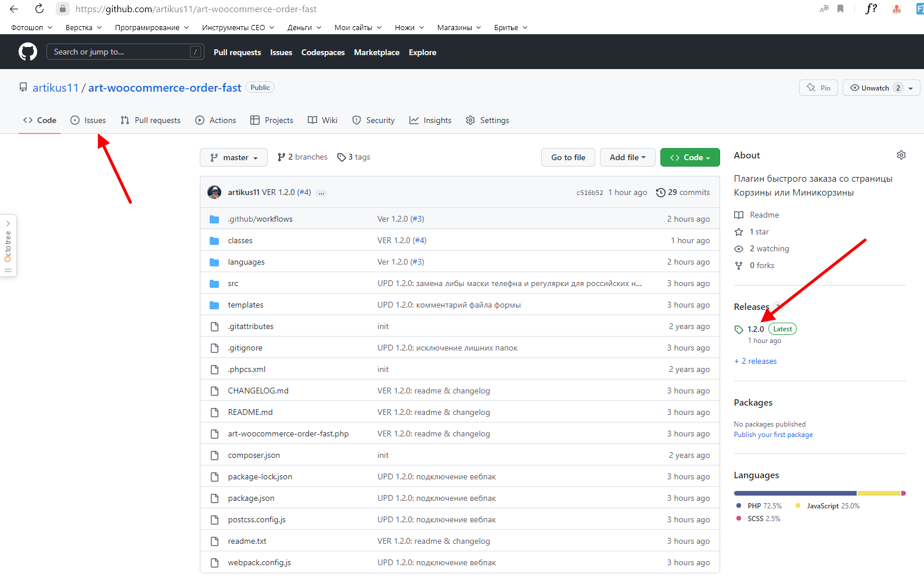924x578 pixels.
Task: Go back with the browser back arrow
Action: pos(14,9)
